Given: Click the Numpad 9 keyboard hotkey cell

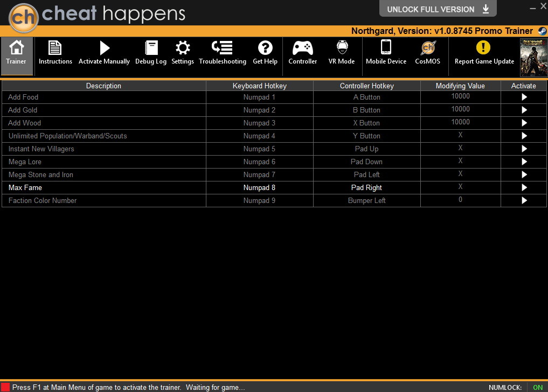Looking at the screenshot, I should (x=259, y=200).
